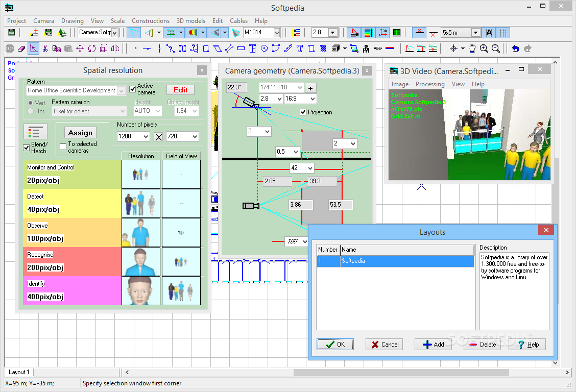
Task: Open the 720 vertical pixels dropdown
Action: 195,136
